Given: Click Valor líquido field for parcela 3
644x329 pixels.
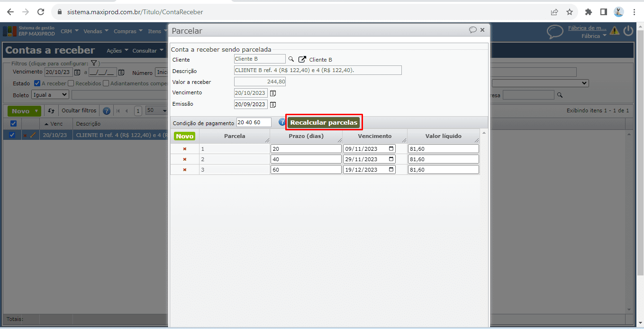Looking at the screenshot, I should click(444, 170).
